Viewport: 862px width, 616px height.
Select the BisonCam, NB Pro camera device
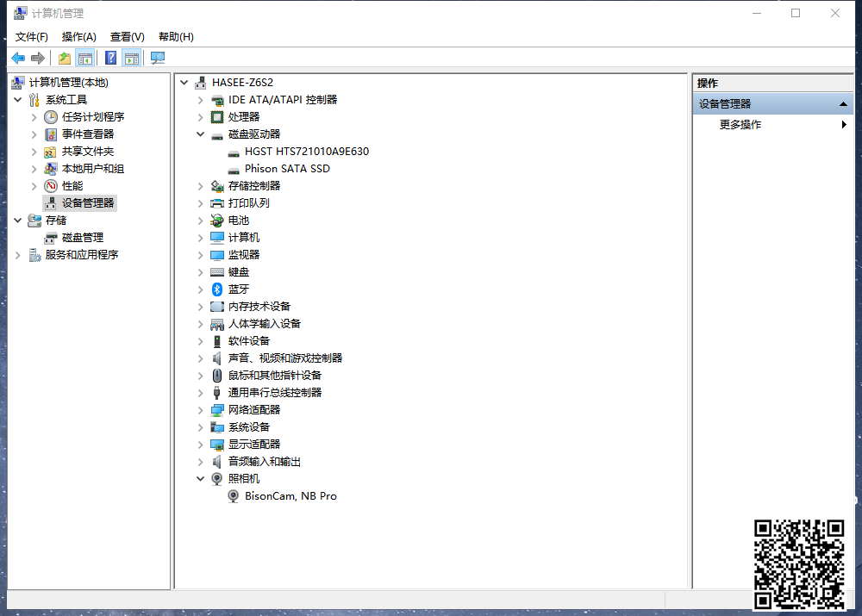pyautogui.click(x=290, y=496)
